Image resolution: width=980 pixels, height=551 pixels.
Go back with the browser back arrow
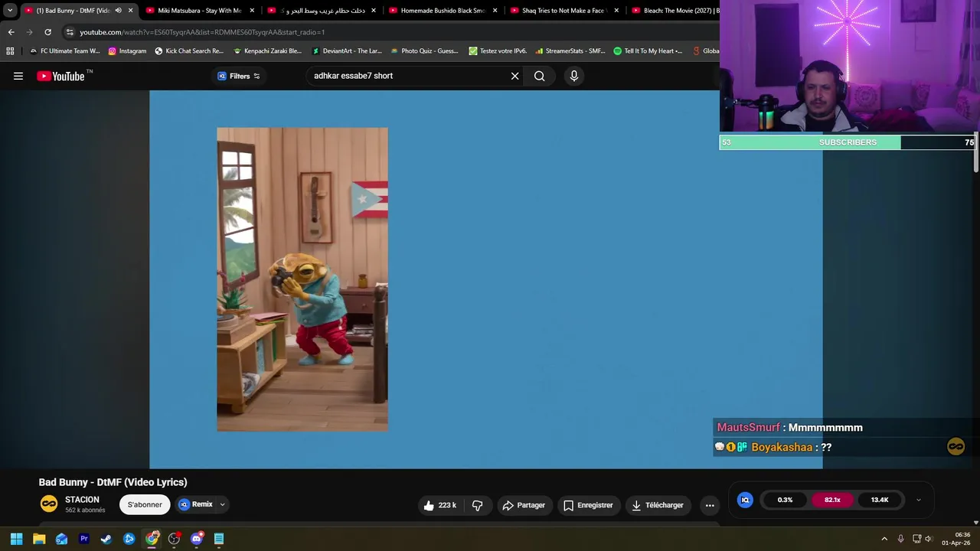[11, 32]
